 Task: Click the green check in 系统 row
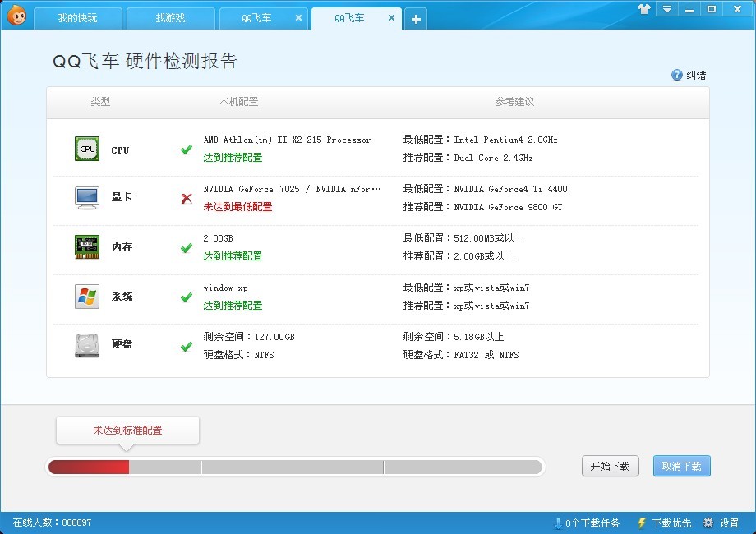coord(187,297)
